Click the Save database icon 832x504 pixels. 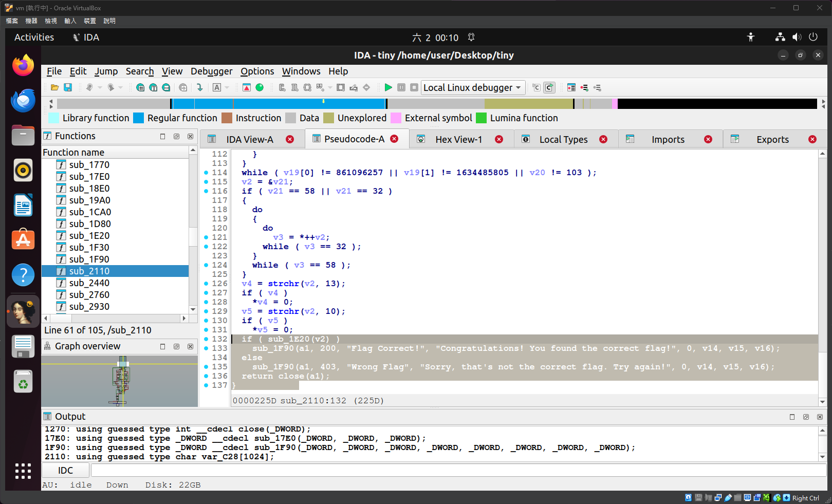click(x=68, y=87)
